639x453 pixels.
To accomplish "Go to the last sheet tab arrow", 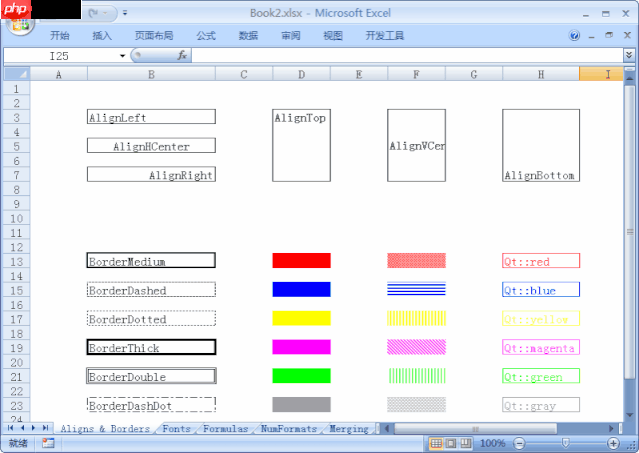I will point(45,428).
